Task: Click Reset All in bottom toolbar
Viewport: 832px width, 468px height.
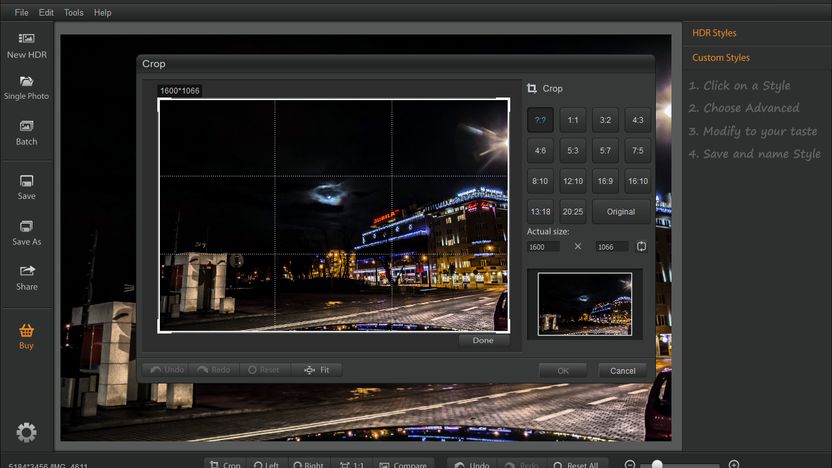Action: [x=576, y=464]
